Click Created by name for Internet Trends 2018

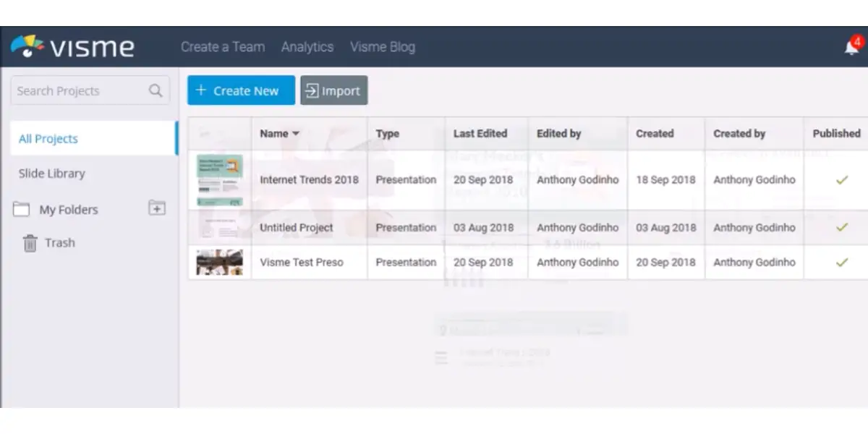click(x=754, y=179)
